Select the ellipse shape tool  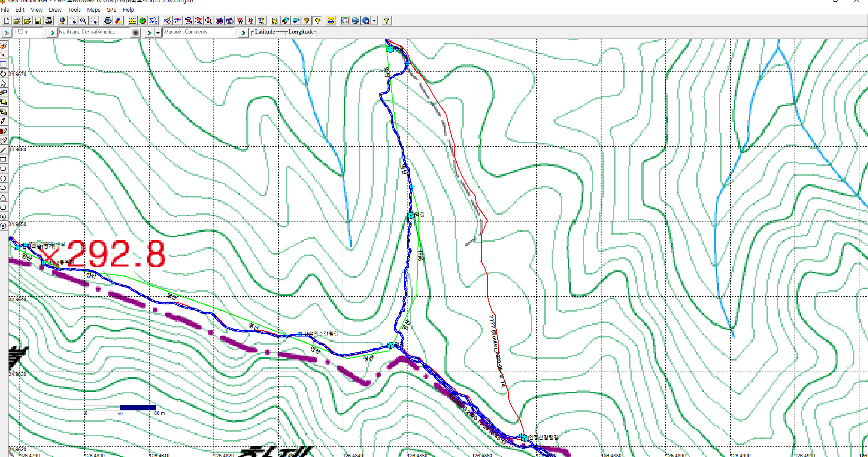coord(4,188)
